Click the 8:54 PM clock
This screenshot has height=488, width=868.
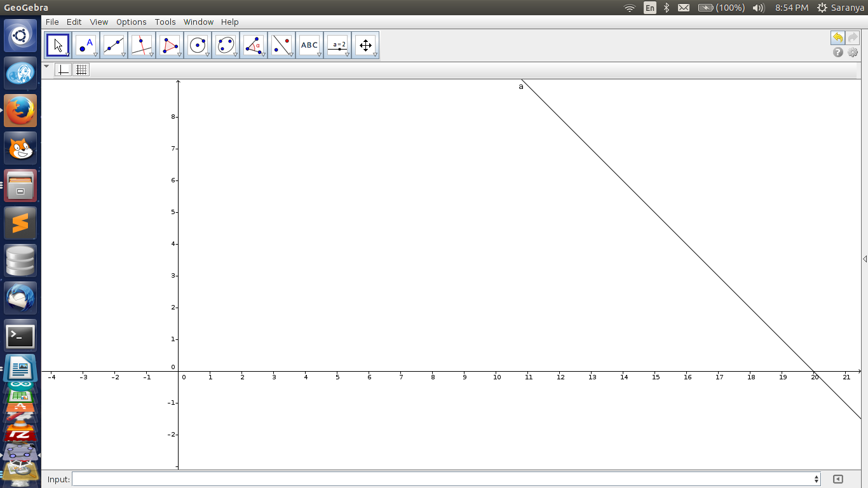[792, 8]
